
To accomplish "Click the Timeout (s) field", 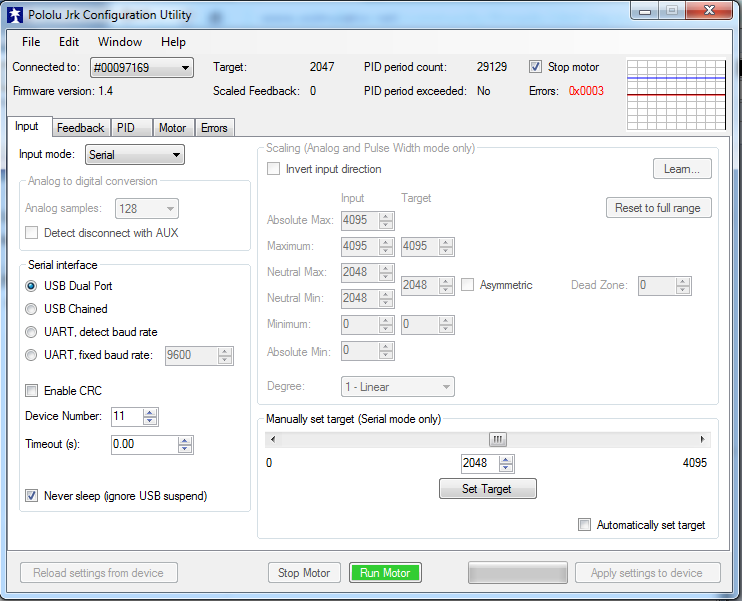I will [144, 444].
